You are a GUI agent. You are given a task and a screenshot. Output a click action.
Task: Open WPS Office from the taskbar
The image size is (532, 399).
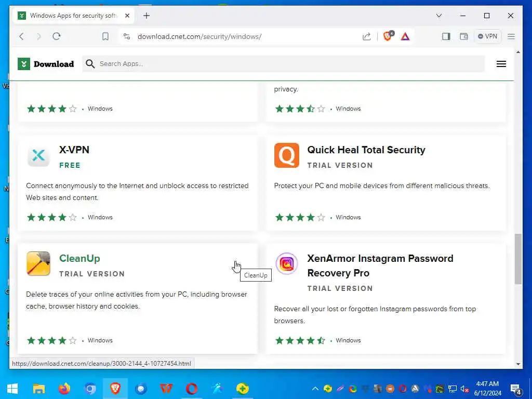pyautogui.click(x=166, y=389)
